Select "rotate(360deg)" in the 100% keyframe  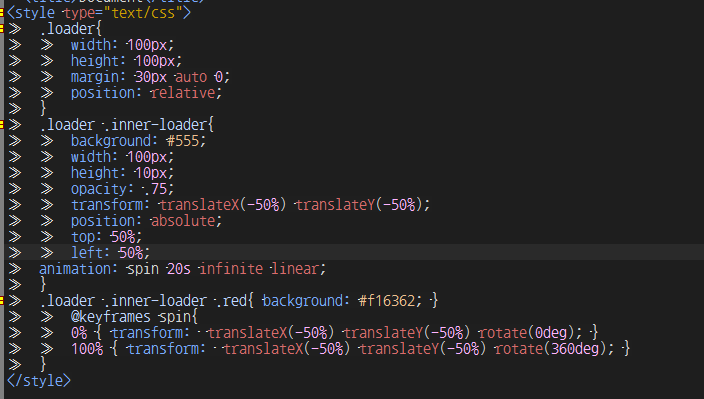click(x=550, y=349)
